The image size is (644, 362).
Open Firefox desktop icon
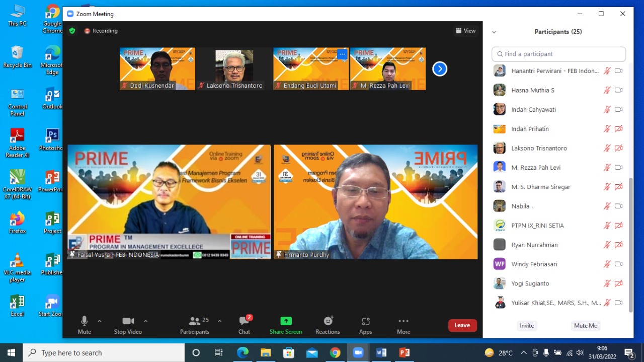(17, 222)
